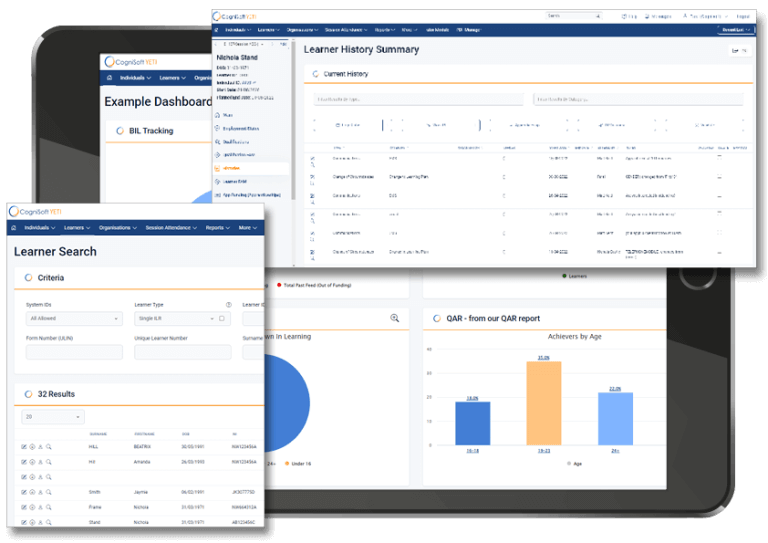Click the learner sidebar vertical scrollbar
Image resolution: width=768 pixels, height=543 pixels.
tap(293, 122)
